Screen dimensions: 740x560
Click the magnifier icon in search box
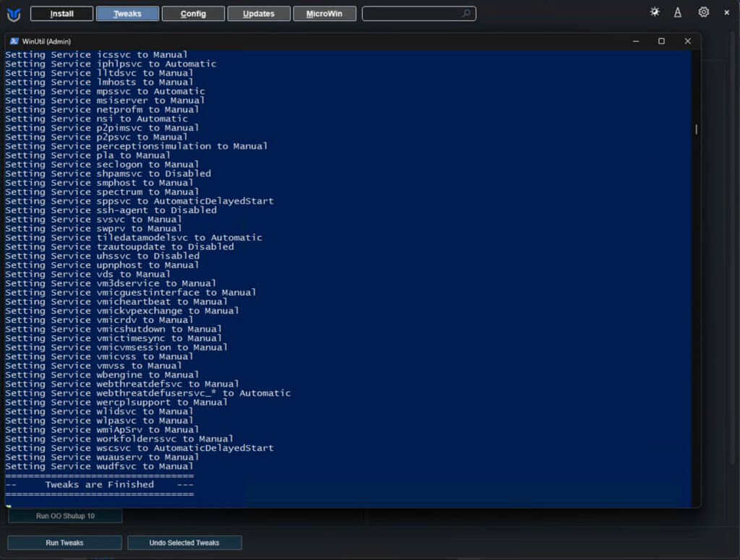coord(466,14)
